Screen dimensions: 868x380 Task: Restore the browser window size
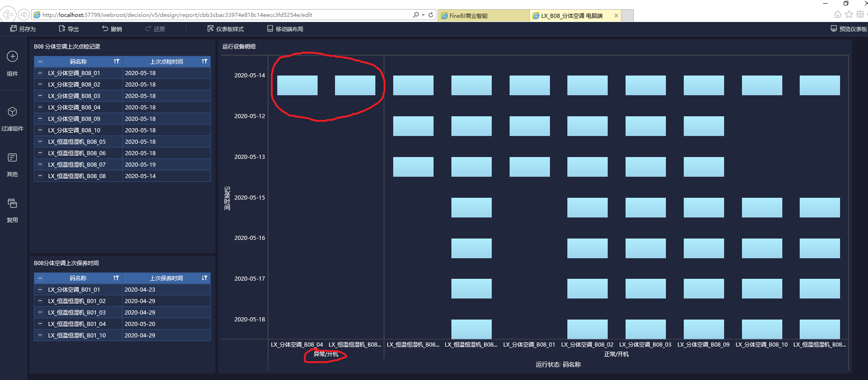(846, 3)
